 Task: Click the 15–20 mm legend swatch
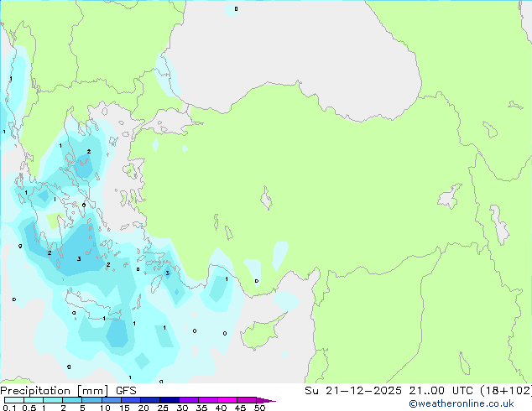pos(131,400)
